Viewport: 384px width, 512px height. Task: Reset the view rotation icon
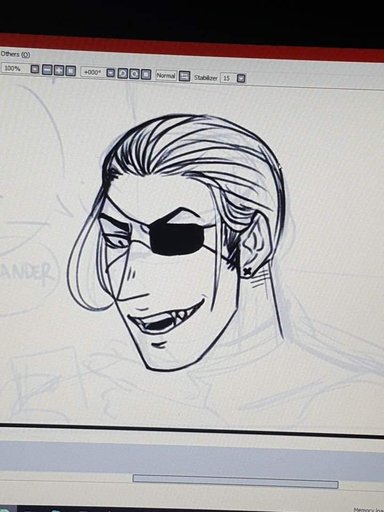click(146, 74)
